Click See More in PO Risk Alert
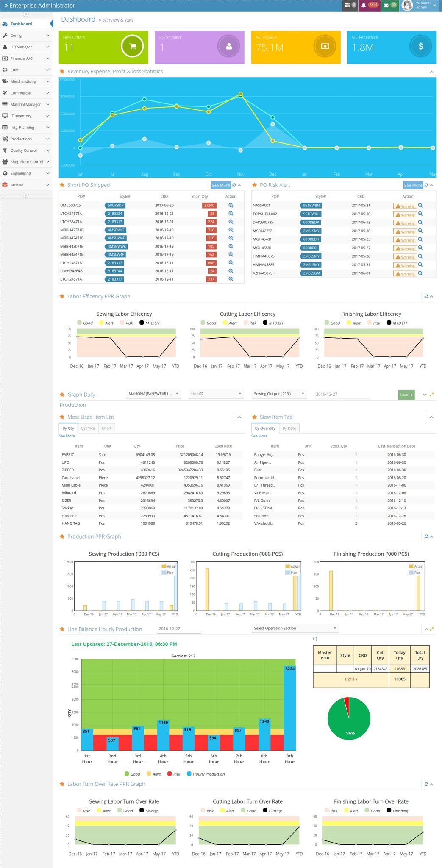This screenshot has height=868, width=442. click(x=413, y=185)
